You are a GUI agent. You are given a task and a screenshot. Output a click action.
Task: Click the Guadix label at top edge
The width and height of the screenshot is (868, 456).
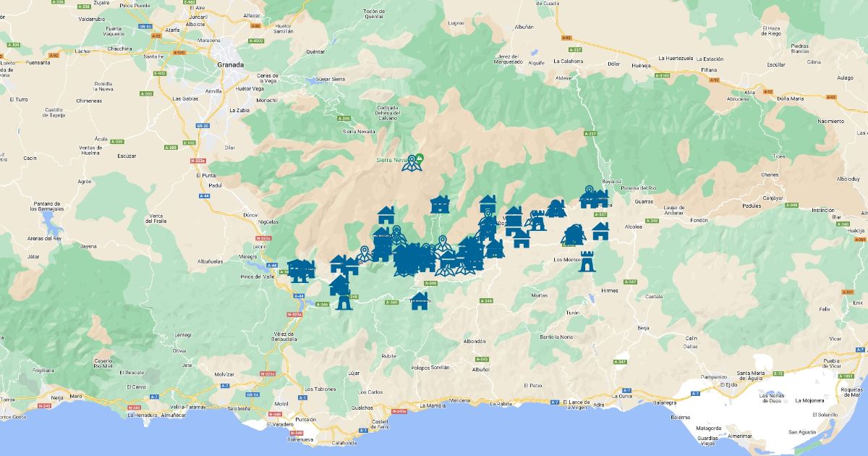pyautogui.click(x=548, y=3)
